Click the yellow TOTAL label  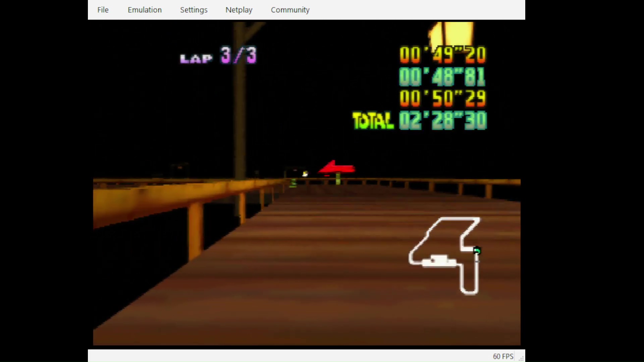tap(373, 121)
